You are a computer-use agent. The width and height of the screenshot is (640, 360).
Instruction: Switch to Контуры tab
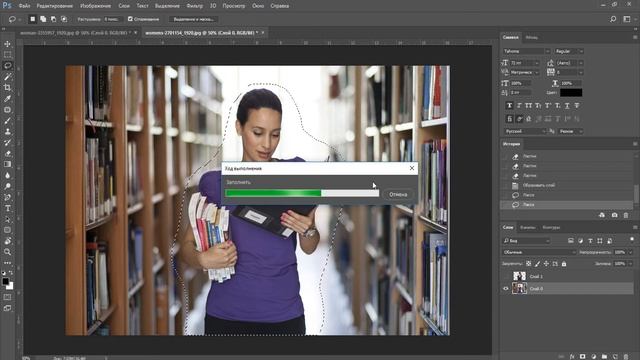pyautogui.click(x=551, y=227)
